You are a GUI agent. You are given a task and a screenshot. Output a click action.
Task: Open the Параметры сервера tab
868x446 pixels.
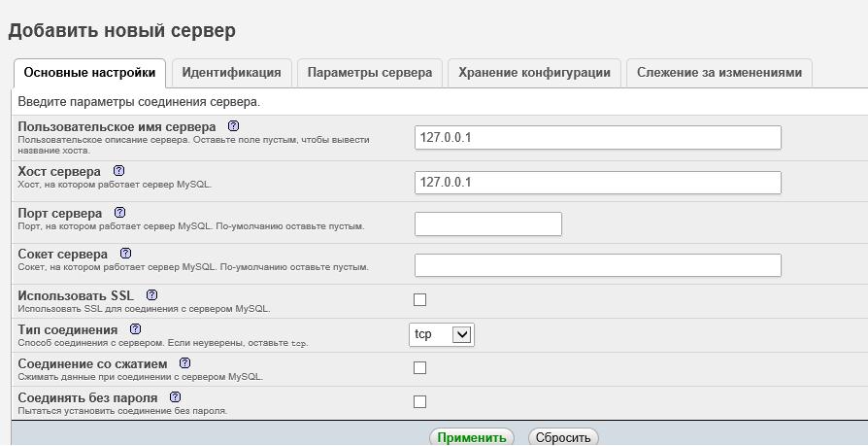tap(370, 73)
